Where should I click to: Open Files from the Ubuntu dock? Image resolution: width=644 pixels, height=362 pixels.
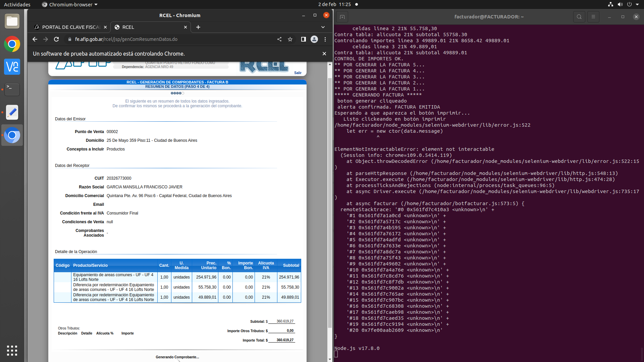[12, 21]
